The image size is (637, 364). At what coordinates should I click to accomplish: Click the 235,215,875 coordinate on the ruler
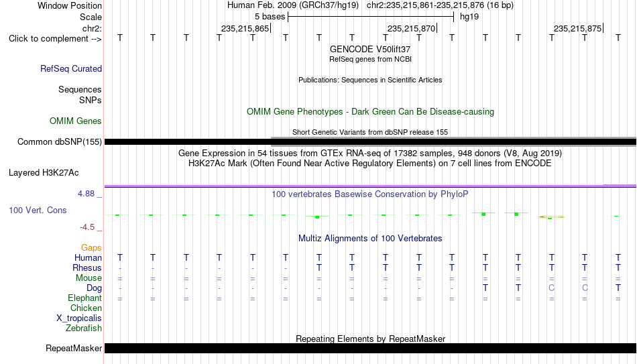coord(577,28)
